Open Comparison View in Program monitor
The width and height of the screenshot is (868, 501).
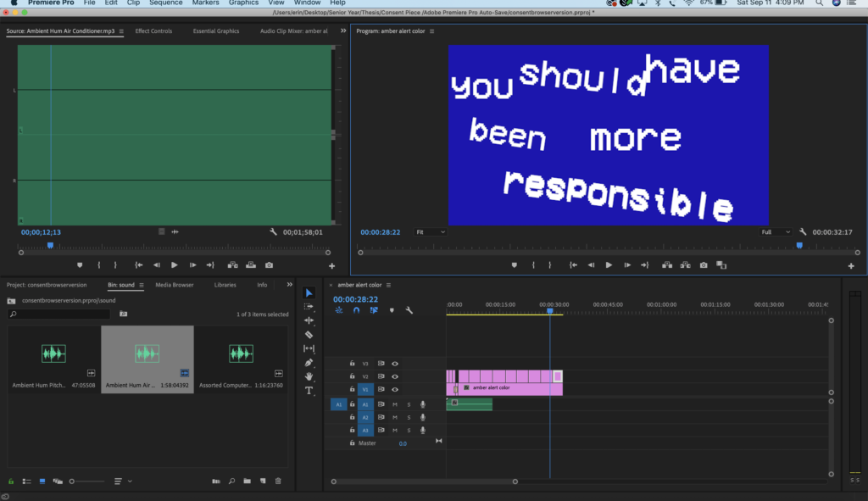pyautogui.click(x=721, y=265)
